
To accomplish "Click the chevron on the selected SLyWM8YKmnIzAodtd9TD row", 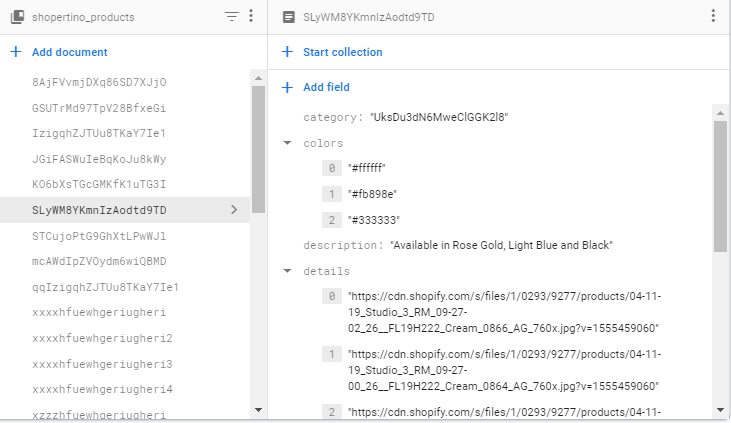I will (x=234, y=210).
